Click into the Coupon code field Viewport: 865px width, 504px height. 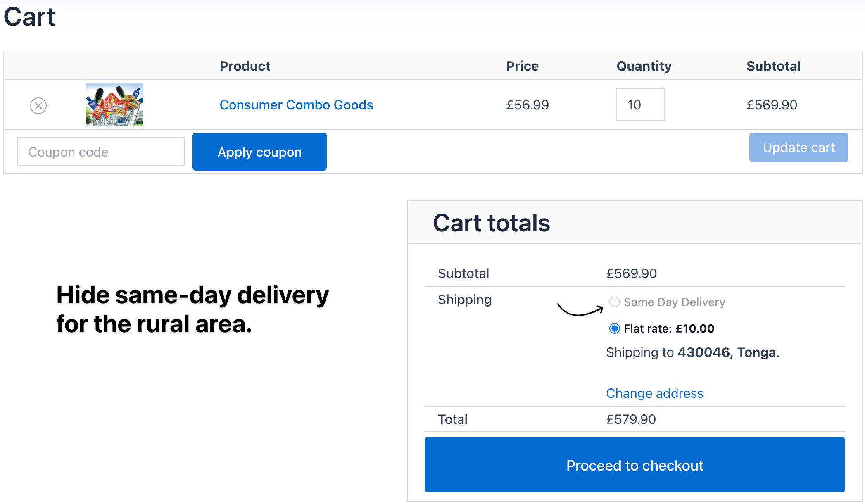click(101, 152)
